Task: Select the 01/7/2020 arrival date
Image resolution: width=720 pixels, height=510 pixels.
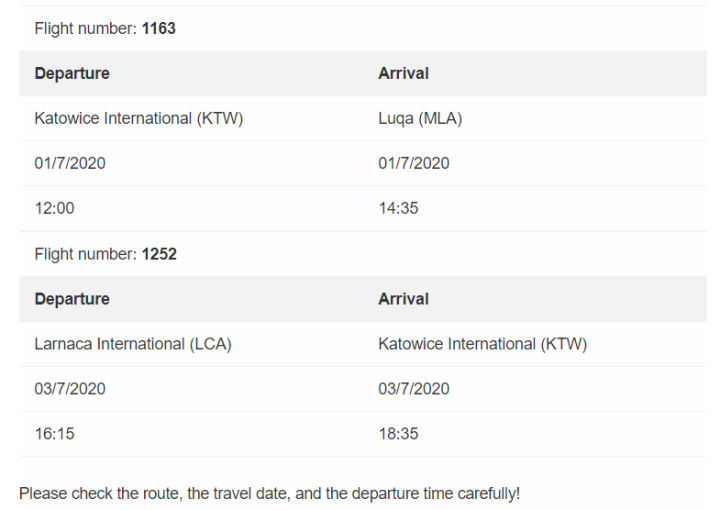Action: 413,163
